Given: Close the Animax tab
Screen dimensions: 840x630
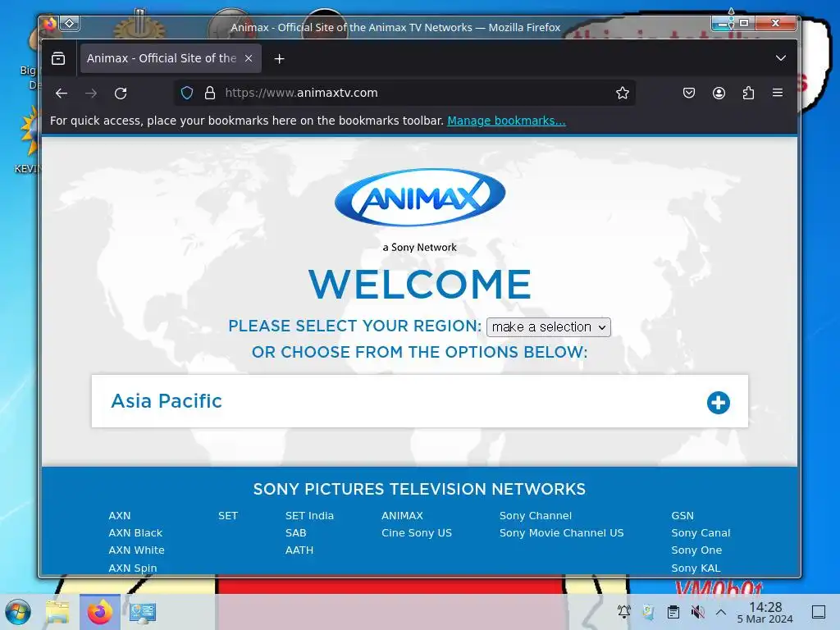Looking at the screenshot, I should click(249, 58).
